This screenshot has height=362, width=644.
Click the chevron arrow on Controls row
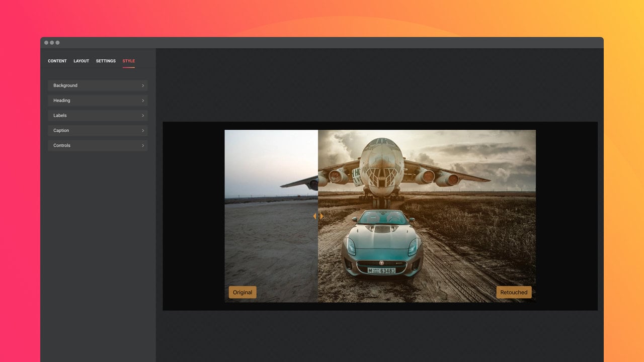coord(143,146)
